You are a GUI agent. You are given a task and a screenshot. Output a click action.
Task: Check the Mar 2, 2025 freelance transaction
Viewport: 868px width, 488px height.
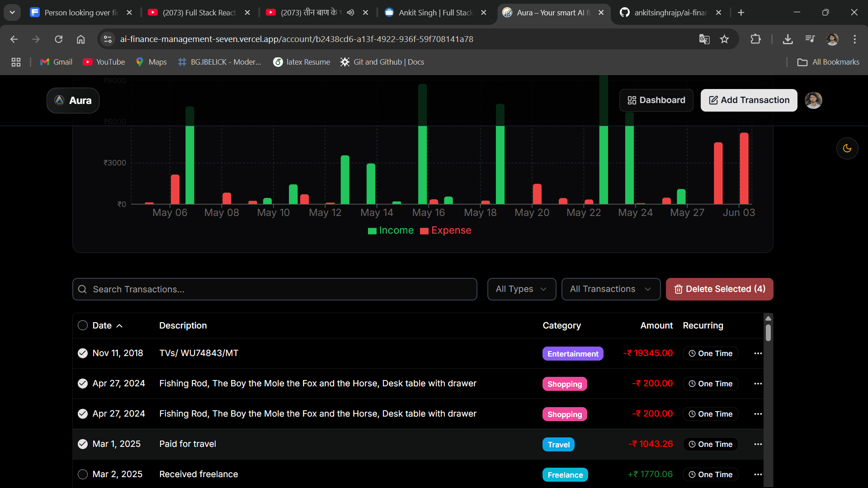(83, 474)
